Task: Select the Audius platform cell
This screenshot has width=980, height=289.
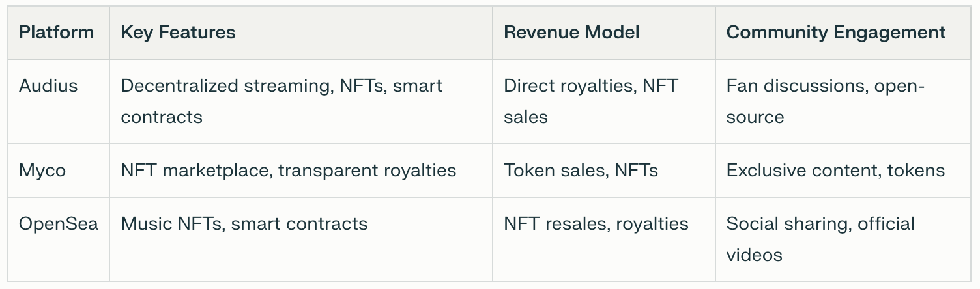Action: point(48,86)
